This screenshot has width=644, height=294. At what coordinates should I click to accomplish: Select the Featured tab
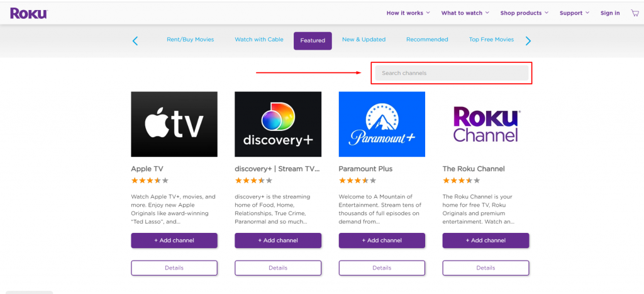(x=313, y=41)
